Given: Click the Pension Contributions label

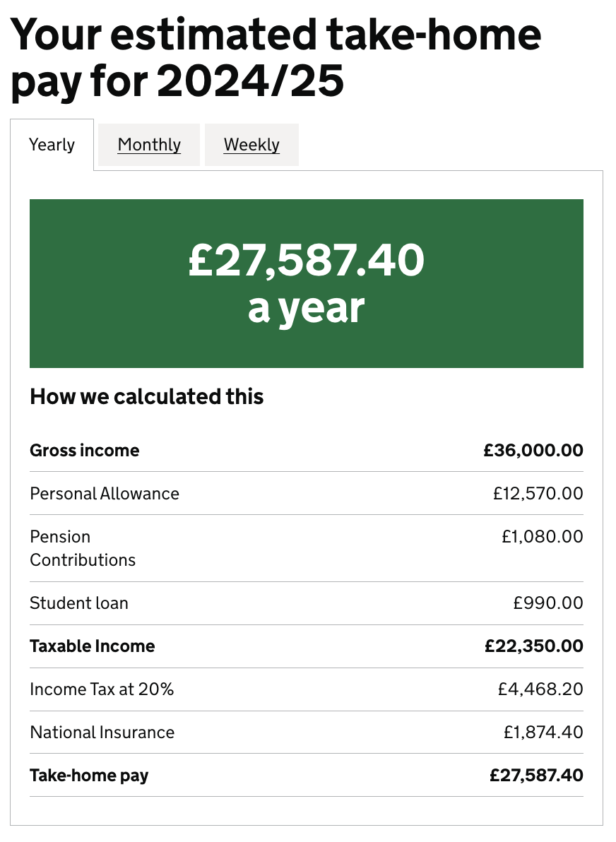Looking at the screenshot, I should [x=83, y=548].
